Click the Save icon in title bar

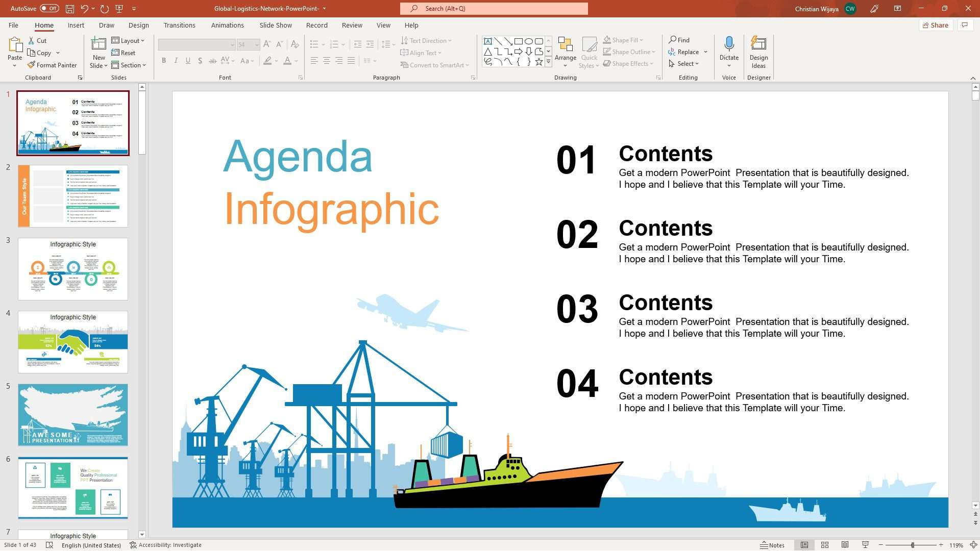[70, 9]
